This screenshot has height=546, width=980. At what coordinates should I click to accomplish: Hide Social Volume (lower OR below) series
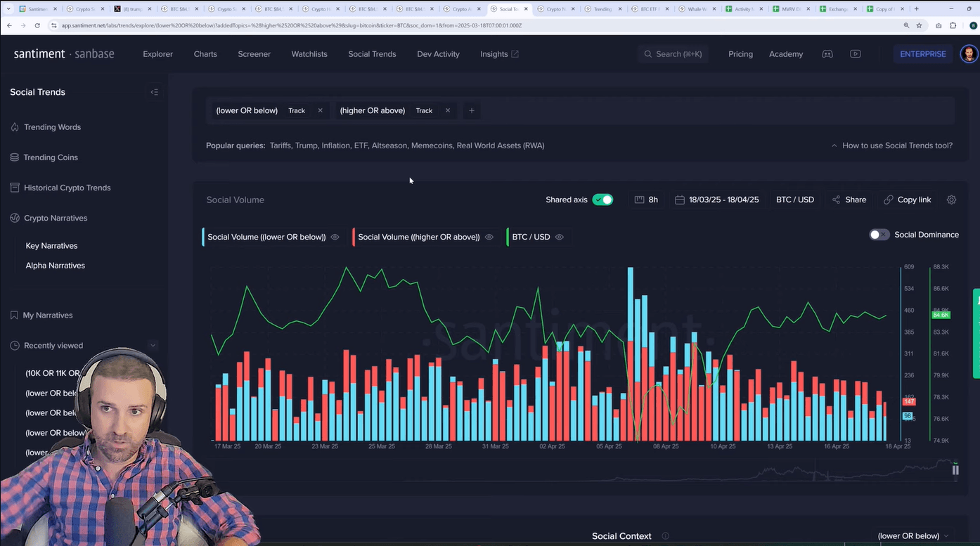click(335, 237)
